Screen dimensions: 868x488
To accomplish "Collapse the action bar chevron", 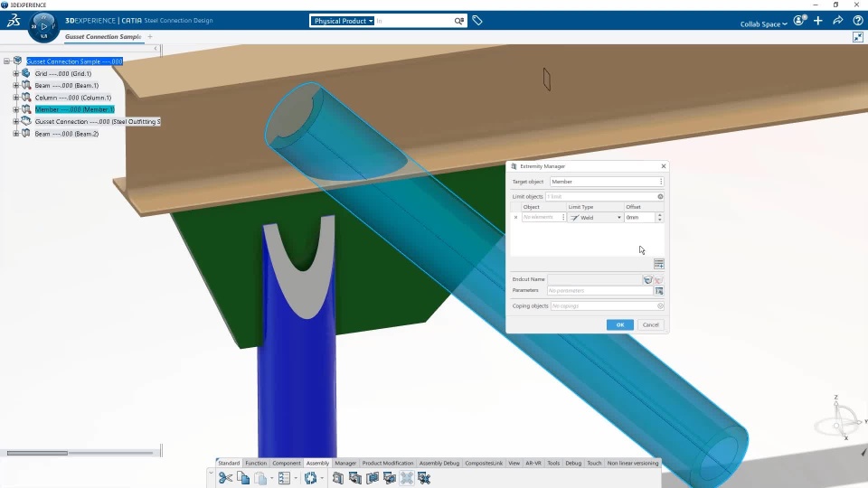I will (x=211, y=474).
